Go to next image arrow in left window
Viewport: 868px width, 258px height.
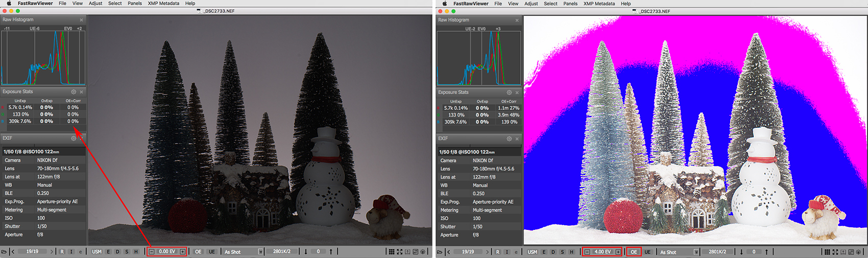pos(52,252)
